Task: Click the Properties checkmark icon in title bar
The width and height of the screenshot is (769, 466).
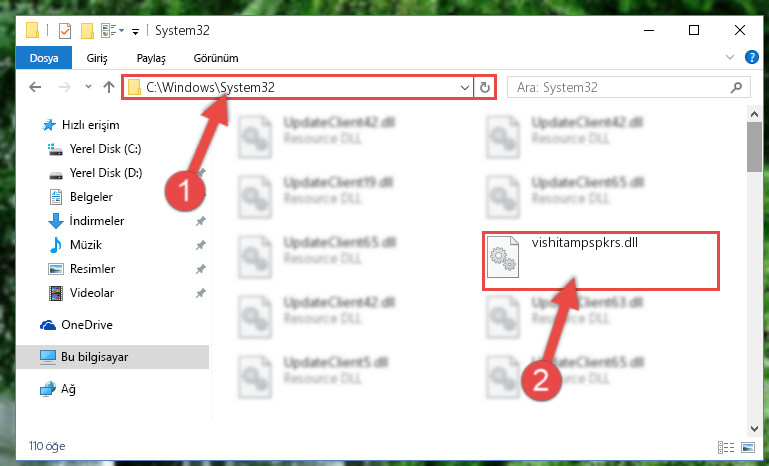Action: click(65, 31)
